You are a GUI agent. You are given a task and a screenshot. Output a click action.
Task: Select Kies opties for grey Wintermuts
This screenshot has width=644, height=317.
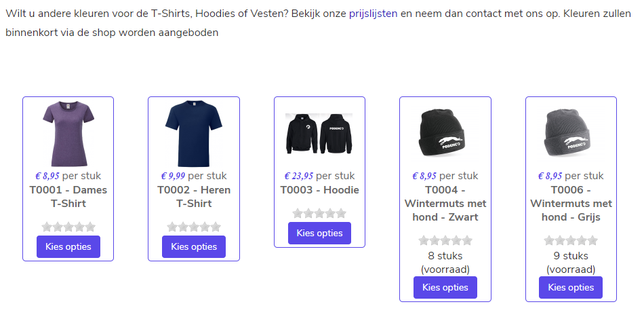coord(571,287)
